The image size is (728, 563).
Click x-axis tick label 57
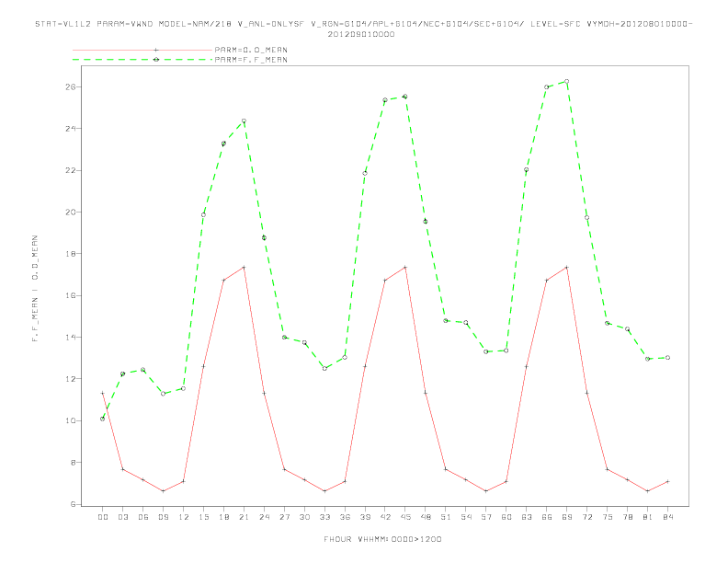[x=486, y=517]
